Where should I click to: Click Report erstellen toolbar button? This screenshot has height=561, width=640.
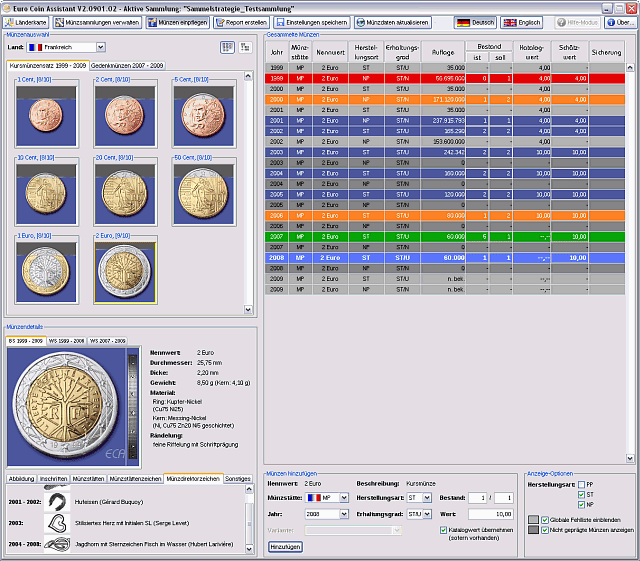[242, 22]
